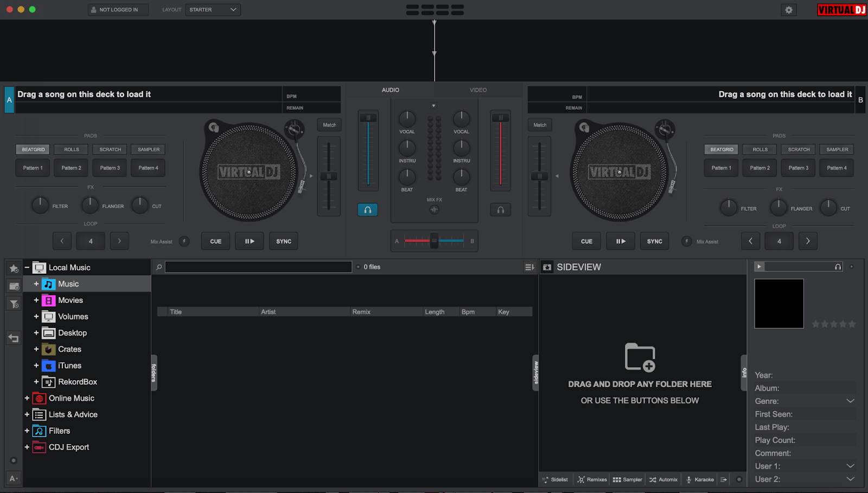
Task: Open the Sidelist panel
Action: click(x=555, y=479)
